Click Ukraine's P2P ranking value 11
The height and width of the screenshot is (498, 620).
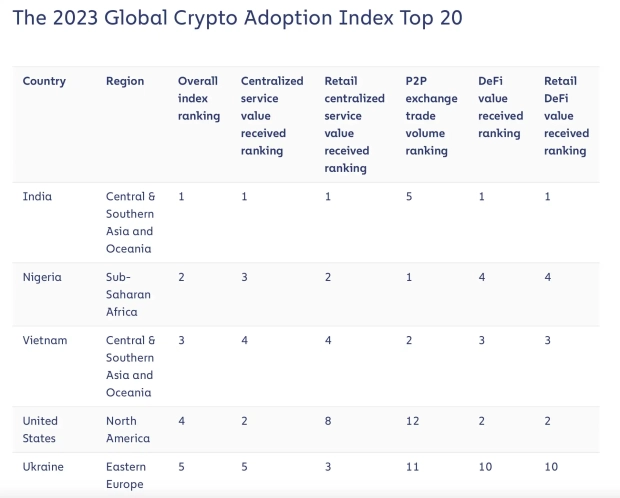pyautogui.click(x=412, y=466)
